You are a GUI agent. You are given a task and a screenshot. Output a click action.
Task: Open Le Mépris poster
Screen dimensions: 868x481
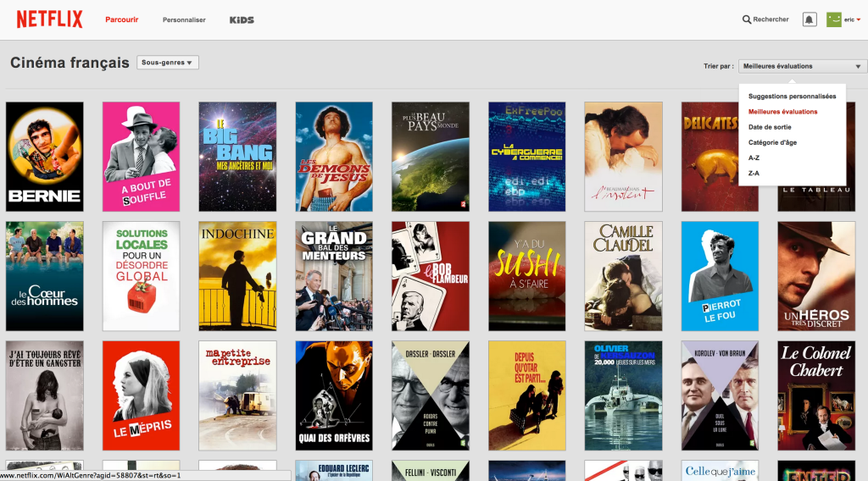(x=142, y=395)
